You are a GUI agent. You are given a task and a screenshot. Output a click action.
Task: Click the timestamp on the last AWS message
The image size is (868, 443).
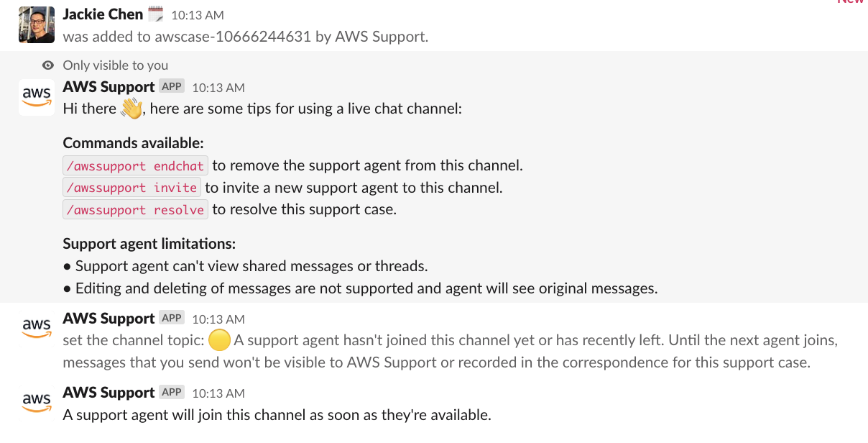(218, 393)
